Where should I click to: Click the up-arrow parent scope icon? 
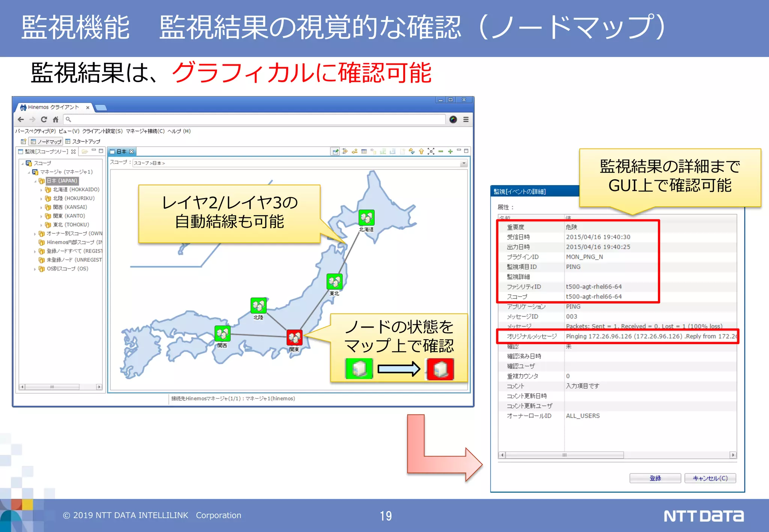tap(421, 152)
